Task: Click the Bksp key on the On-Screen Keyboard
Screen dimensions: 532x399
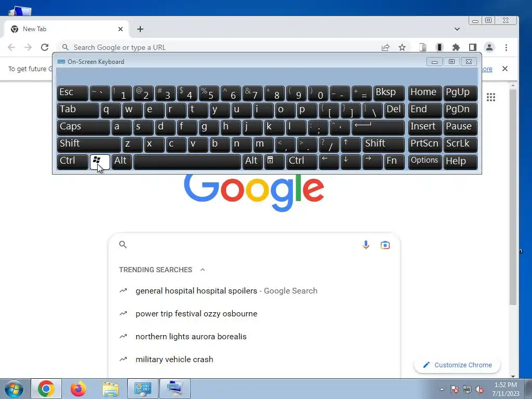Action: [389, 94]
